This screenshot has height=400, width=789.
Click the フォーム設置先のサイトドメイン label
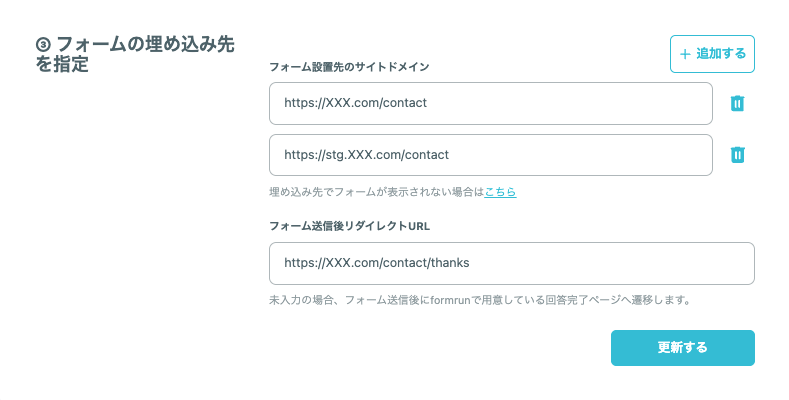[349, 67]
